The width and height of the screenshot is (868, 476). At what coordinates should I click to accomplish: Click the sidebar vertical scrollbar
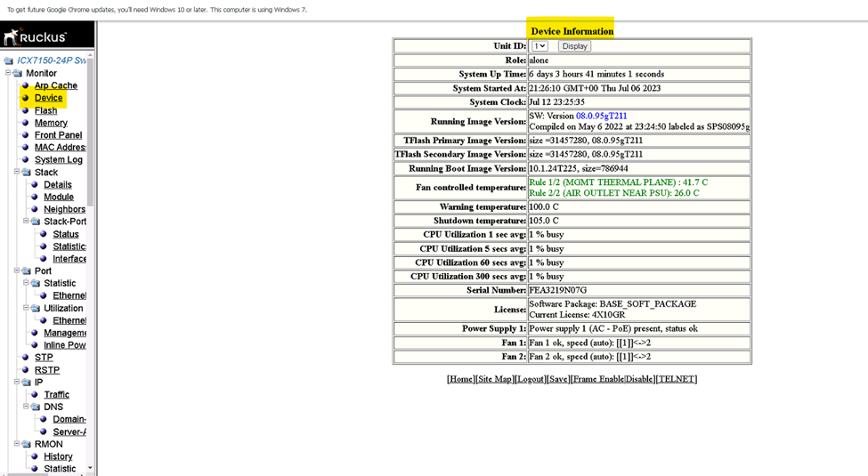[90, 131]
